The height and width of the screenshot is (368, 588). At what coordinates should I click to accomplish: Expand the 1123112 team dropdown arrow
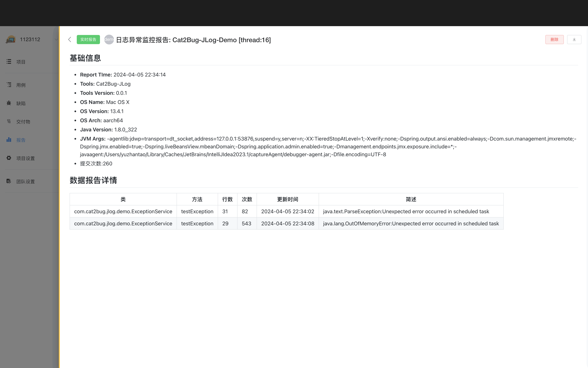[x=56, y=39]
